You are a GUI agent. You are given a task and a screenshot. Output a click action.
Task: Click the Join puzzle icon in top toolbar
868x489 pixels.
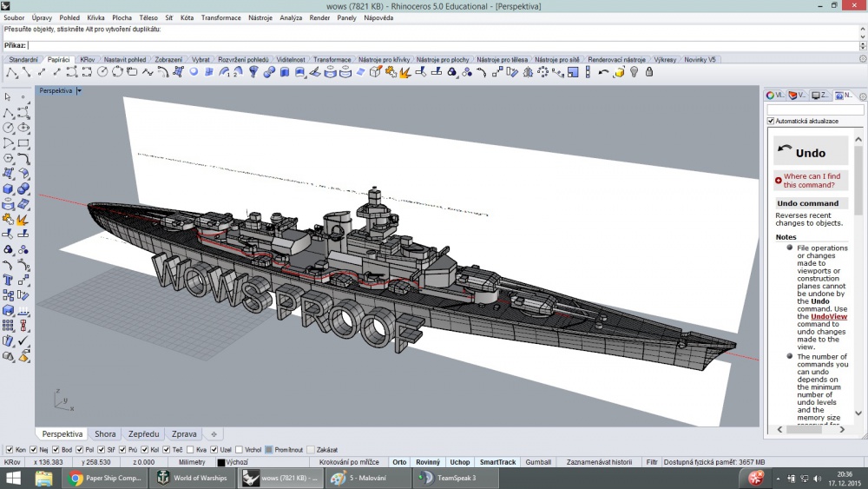[x=391, y=72]
